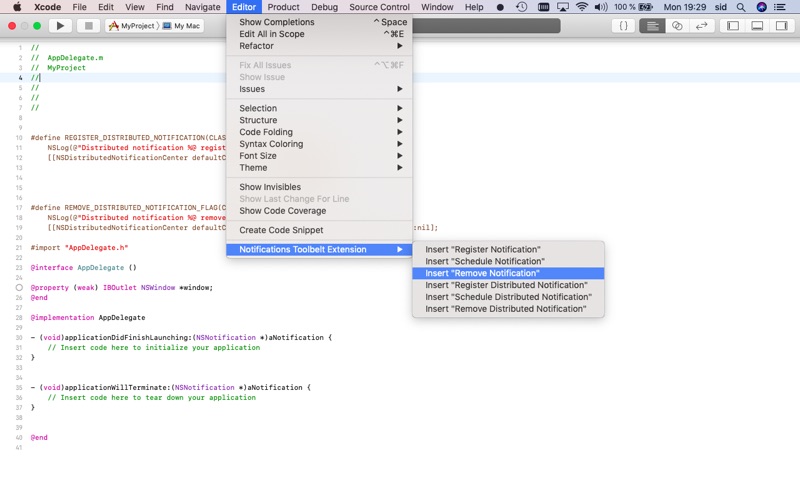Screen dimensions: 800x500
Task: Open the Debug menu
Action: click(324, 7)
